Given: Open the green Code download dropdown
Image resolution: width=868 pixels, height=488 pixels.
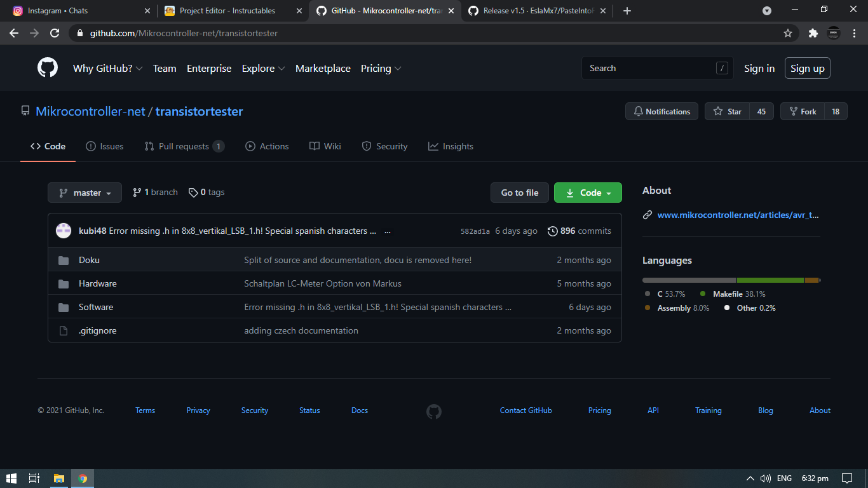Looking at the screenshot, I should click(588, 193).
